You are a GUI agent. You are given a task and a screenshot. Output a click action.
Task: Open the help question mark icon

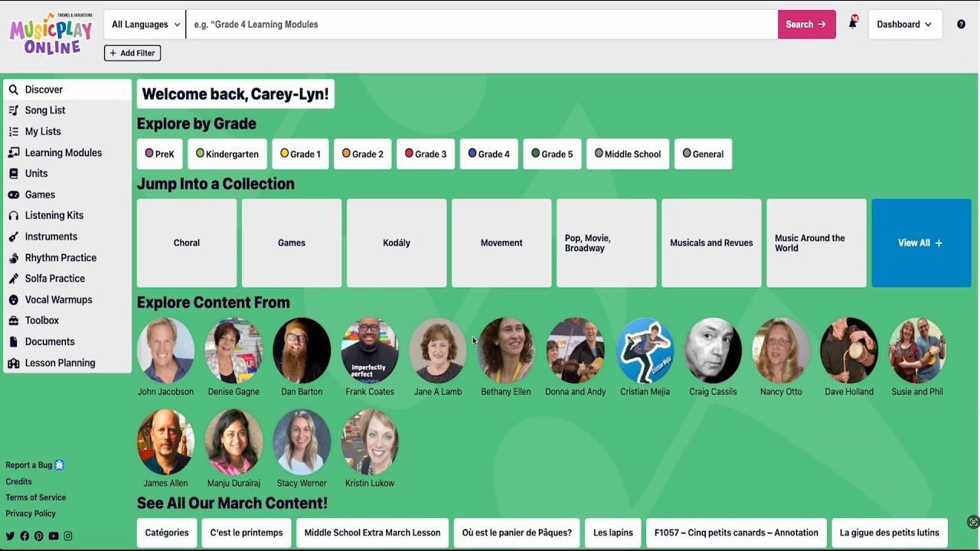(961, 24)
